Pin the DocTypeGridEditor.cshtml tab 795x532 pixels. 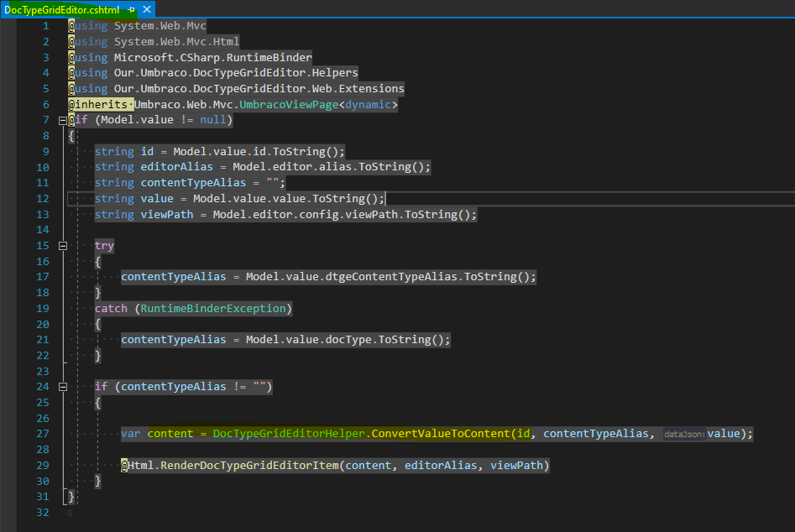point(131,9)
